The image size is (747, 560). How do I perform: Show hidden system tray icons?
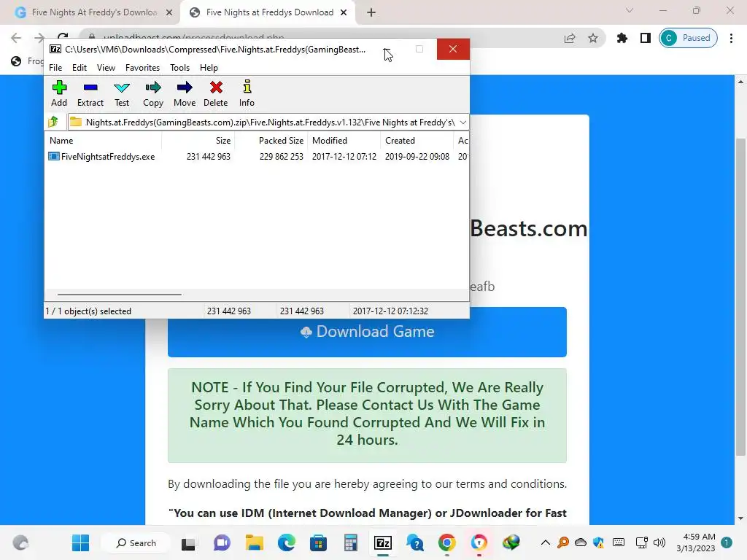pos(546,542)
